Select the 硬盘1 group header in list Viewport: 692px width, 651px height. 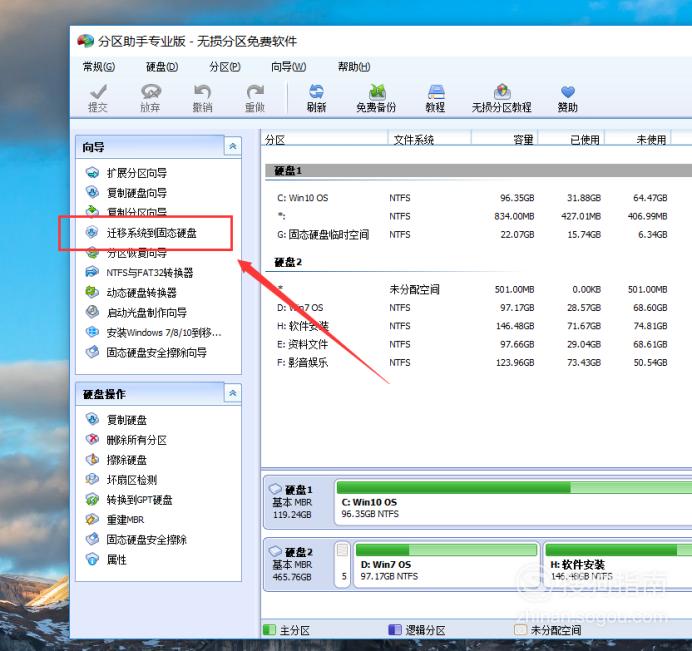(x=478, y=171)
